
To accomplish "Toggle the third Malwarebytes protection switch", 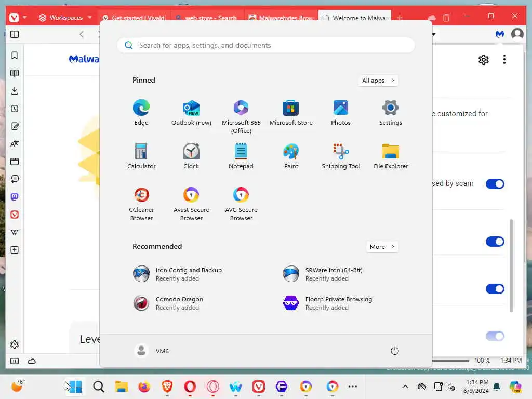I will pyautogui.click(x=495, y=289).
